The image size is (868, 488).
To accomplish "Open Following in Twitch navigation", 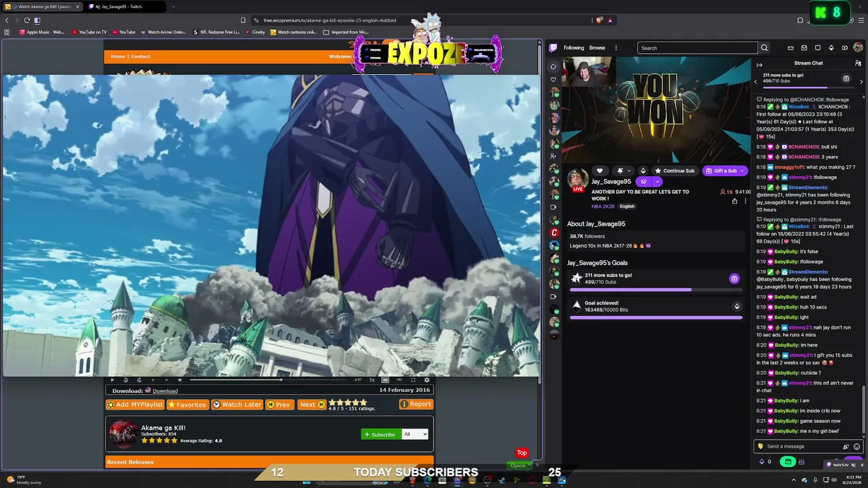I will click(x=574, y=47).
